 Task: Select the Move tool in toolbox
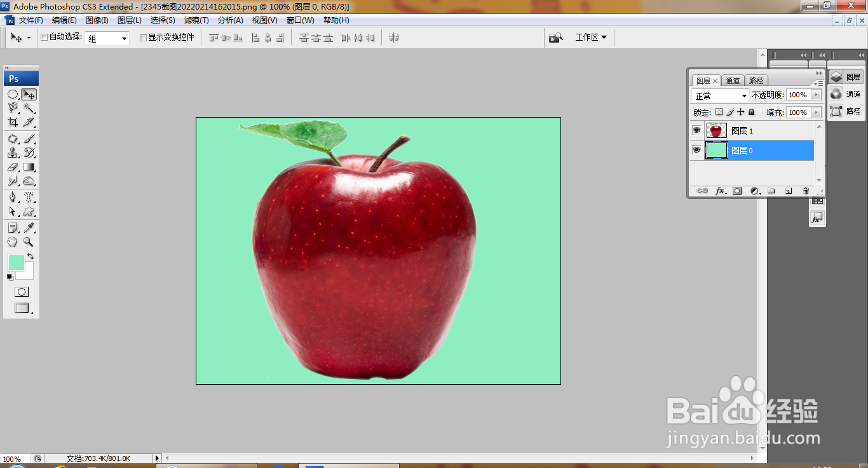tap(29, 94)
